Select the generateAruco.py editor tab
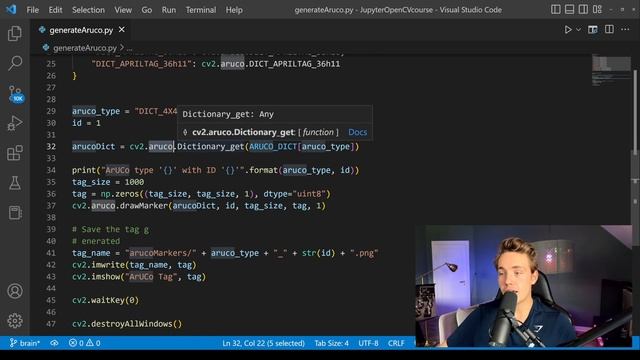This screenshot has height=360, width=640. point(81,30)
